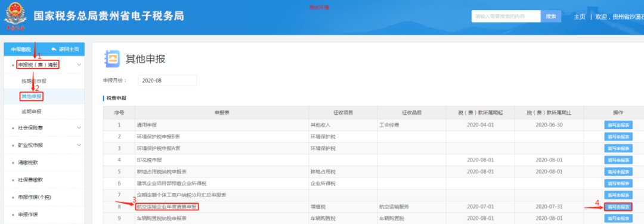Click the 企业所得税 cell

click(343, 183)
